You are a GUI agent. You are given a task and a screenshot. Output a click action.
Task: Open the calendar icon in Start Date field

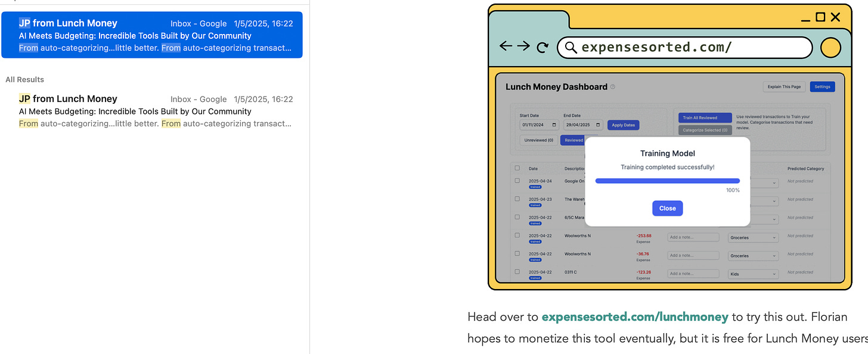point(555,125)
